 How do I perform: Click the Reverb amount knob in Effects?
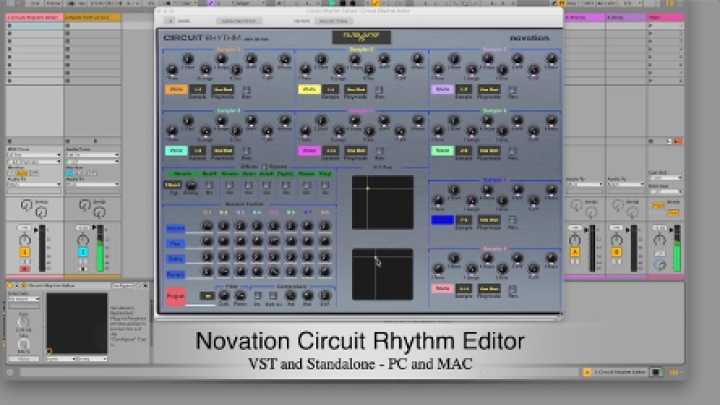point(191,185)
